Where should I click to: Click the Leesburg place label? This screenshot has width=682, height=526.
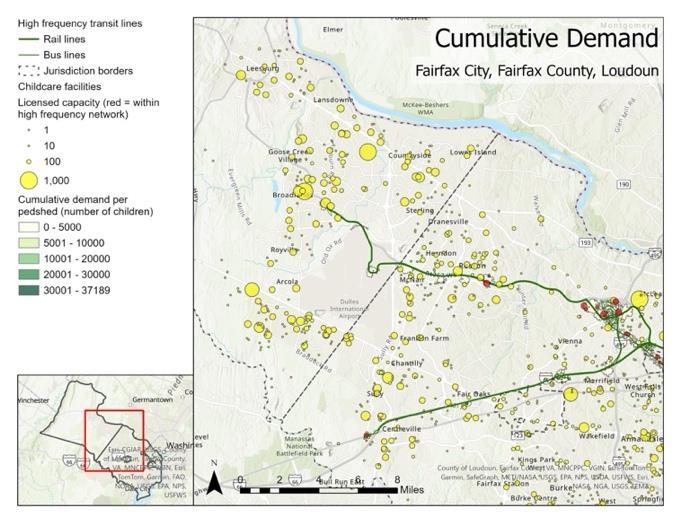[263, 68]
